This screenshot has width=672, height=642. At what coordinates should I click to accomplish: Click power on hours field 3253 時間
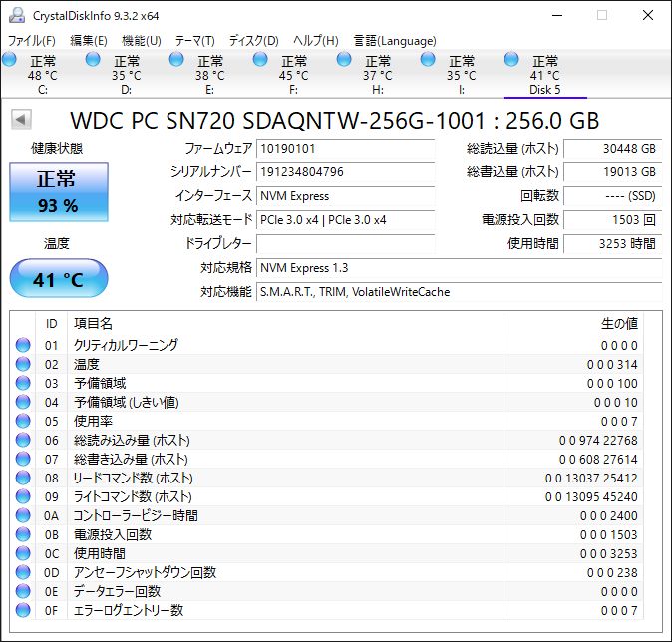(613, 244)
